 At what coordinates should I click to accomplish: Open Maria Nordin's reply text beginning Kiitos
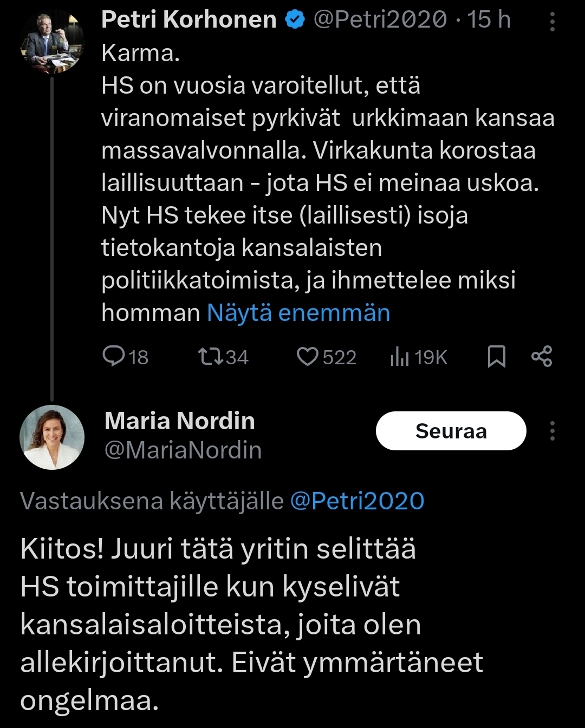coord(251,625)
